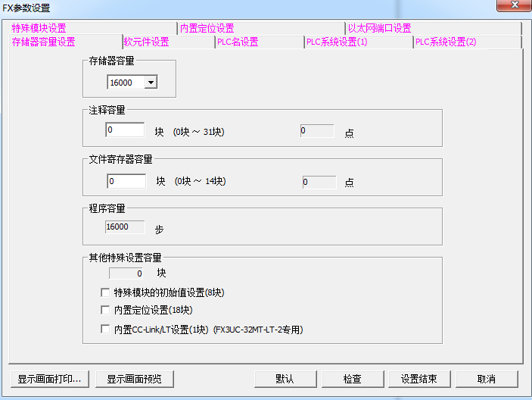Select the 以太网端口设置 tab
This screenshot has width=532, height=400.
tap(379, 29)
